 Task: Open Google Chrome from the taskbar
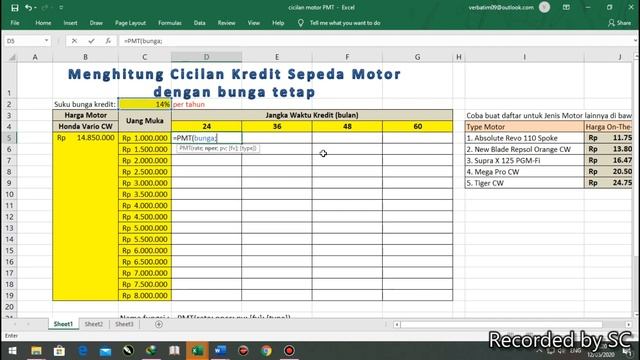266,351
